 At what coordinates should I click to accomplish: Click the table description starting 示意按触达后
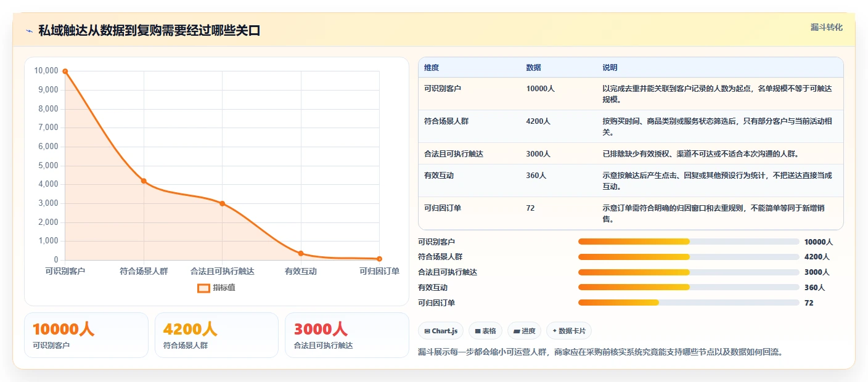[717, 181]
